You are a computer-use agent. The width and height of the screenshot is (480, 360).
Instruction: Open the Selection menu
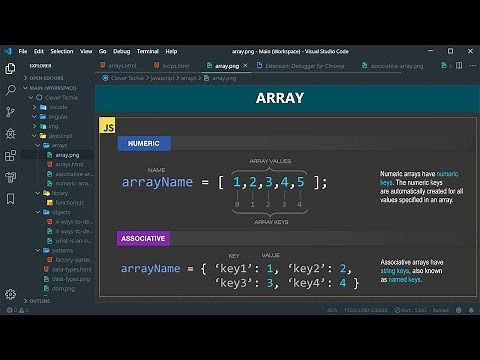point(62,51)
